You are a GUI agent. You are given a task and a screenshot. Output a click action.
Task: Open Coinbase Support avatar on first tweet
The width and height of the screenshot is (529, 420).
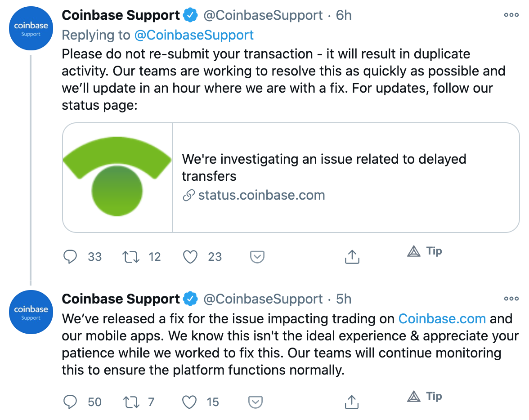point(31,28)
